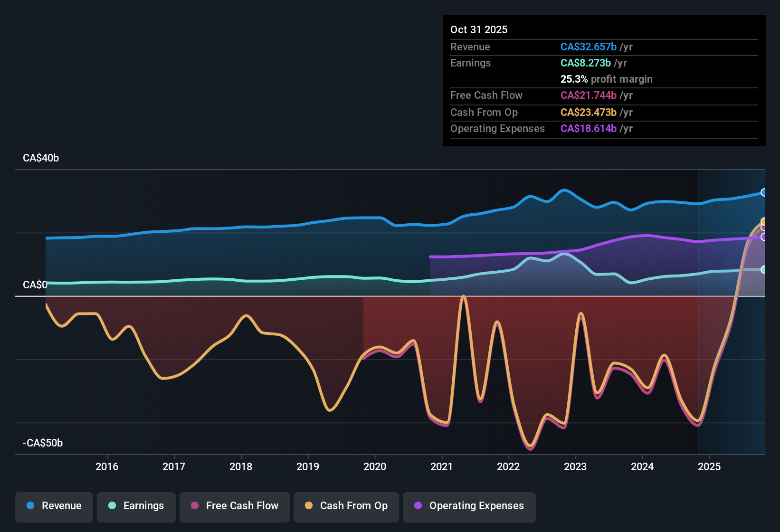Click the CA$32.657b revenue value
This screenshot has width=780, height=532.
click(x=589, y=47)
